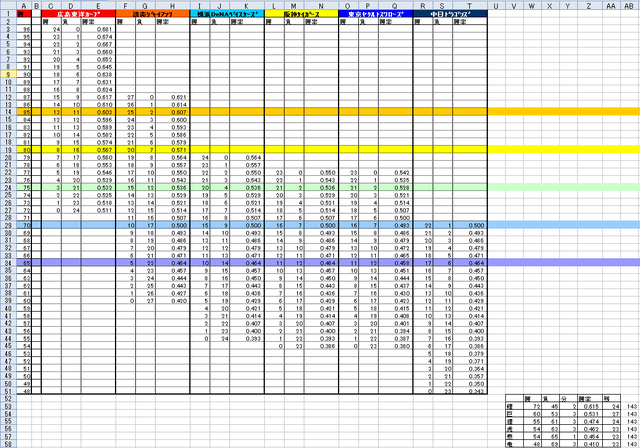The width and height of the screenshot is (640, 448).
Task: Click summary table value 0.615 in row 53
Action: click(x=588, y=406)
